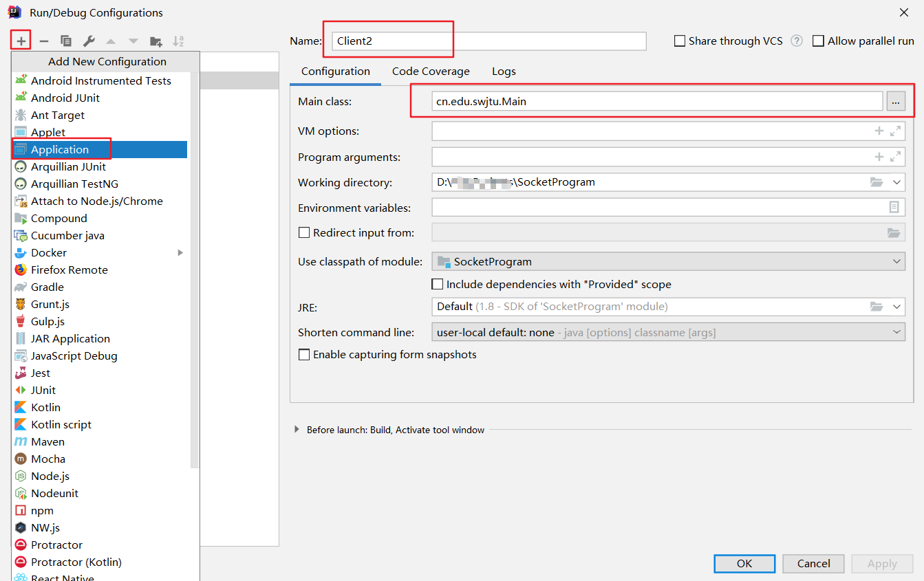This screenshot has width=924, height=581.
Task: Select Android Instrumented Tests from list
Action: 100,80
